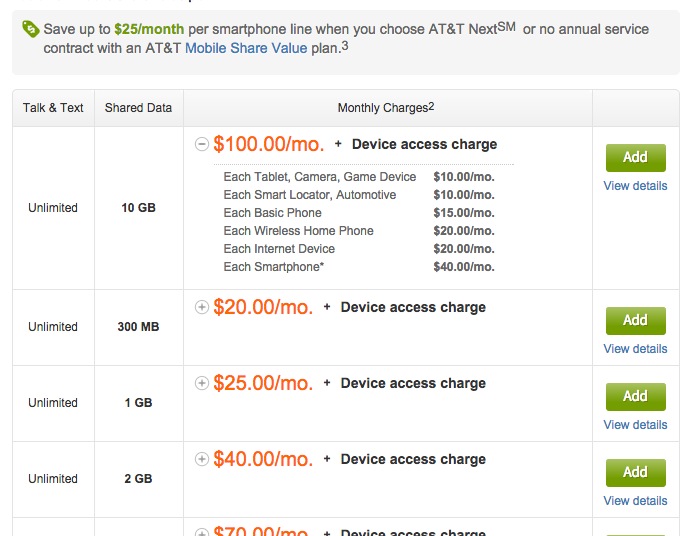Add the 10 GB shared data plan
Viewport: 685px width, 536px height.
coord(635,158)
